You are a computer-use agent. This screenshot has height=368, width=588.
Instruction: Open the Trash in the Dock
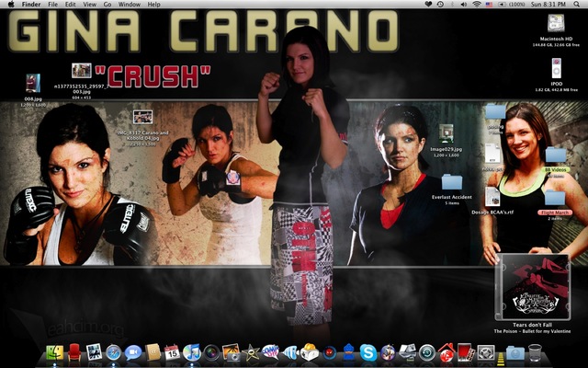[x=535, y=353]
